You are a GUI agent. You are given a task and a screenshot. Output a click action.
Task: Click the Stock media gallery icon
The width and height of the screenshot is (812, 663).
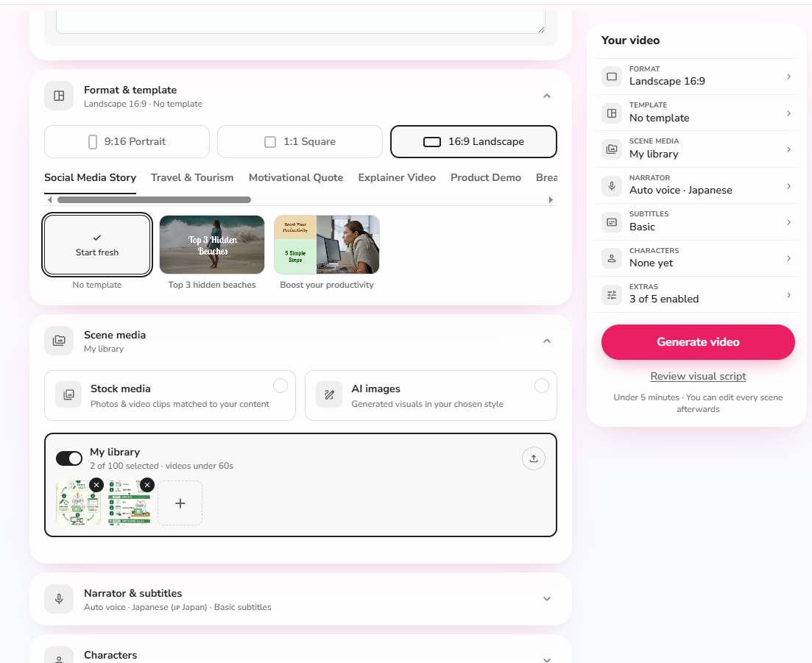68,395
